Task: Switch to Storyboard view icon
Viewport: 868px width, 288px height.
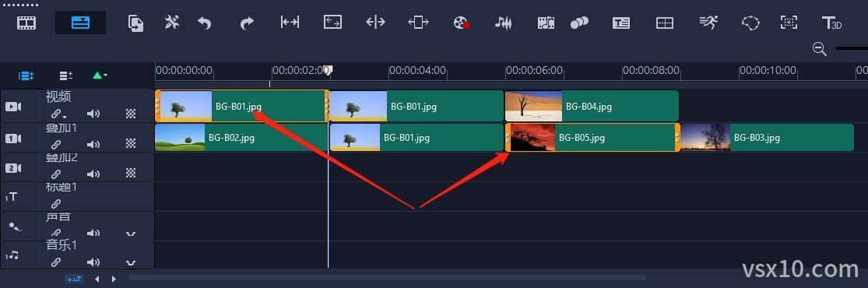Action: [26, 23]
